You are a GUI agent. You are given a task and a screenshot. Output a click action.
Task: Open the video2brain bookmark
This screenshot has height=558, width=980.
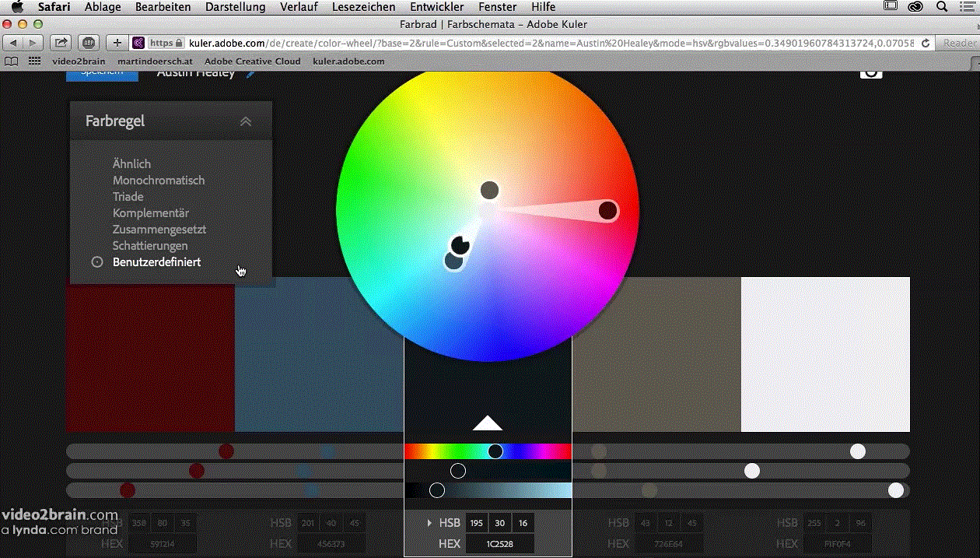79,61
